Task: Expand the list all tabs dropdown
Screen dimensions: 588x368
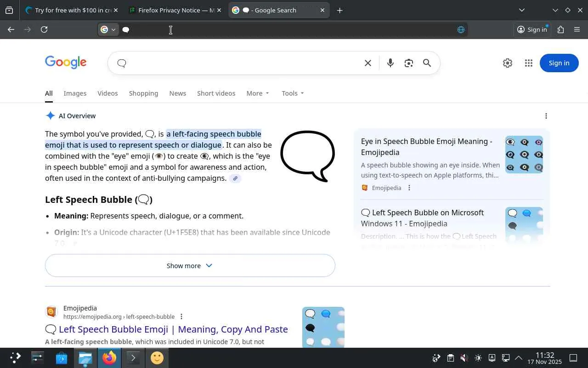Action: [x=521, y=10]
